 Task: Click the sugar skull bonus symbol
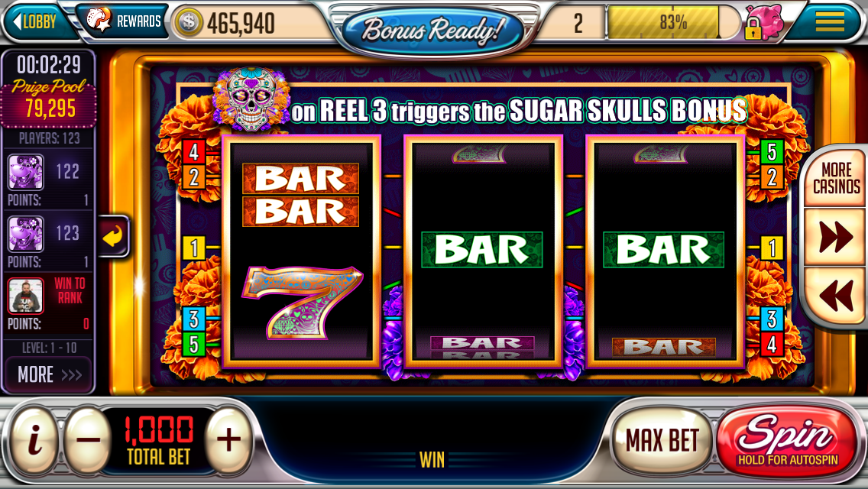coord(251,99)
